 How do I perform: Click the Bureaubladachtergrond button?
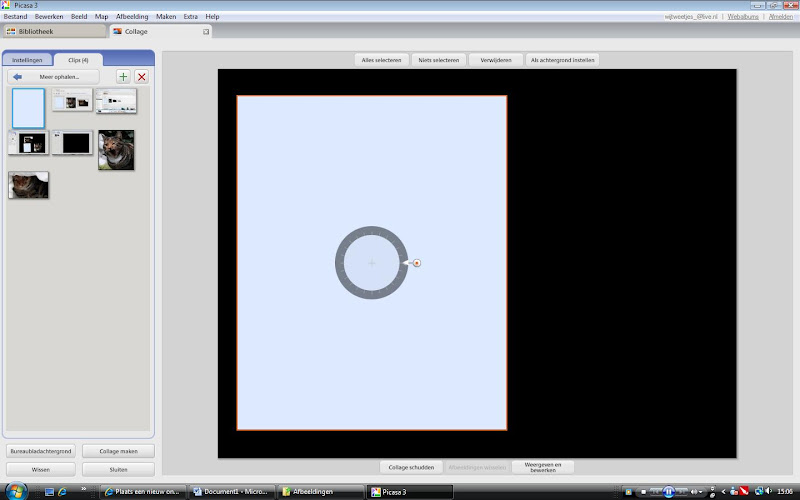click(x=41, y=451)
